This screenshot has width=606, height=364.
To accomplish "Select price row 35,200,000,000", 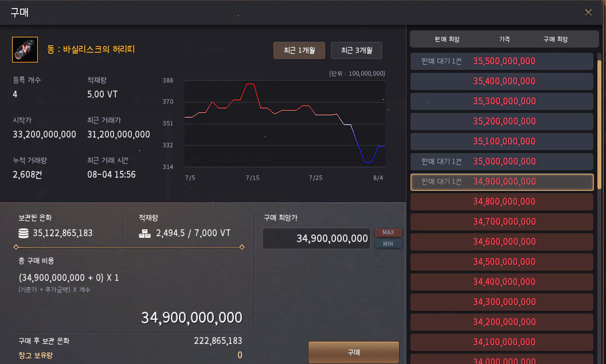I will pos(502,122).
